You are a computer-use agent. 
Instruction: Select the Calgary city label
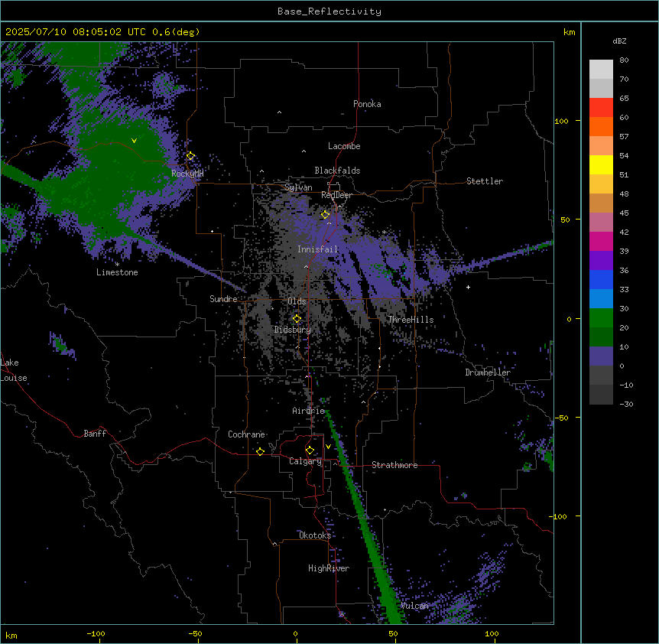(x=305, y=461)
